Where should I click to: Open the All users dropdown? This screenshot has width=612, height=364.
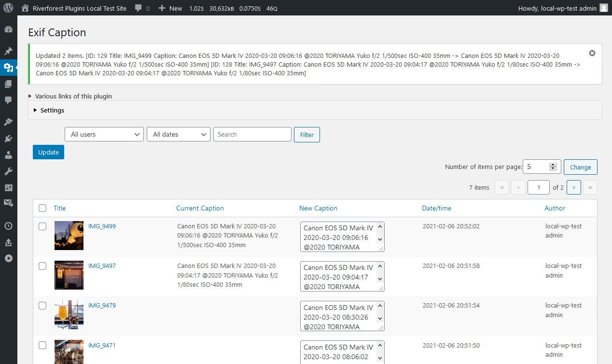104,134
